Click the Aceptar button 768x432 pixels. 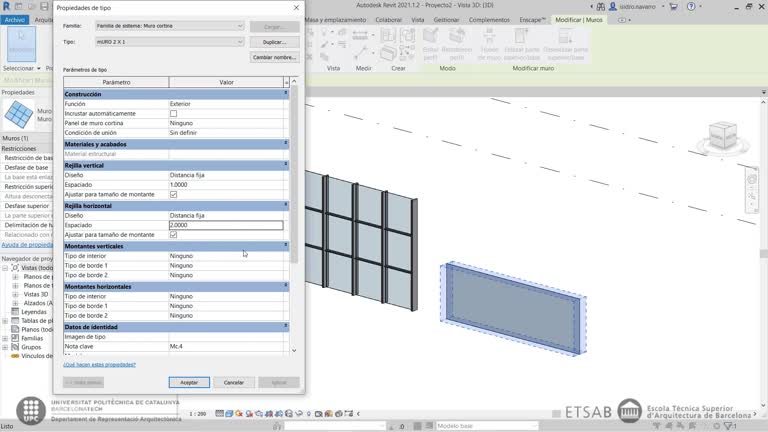click(189, 382)
